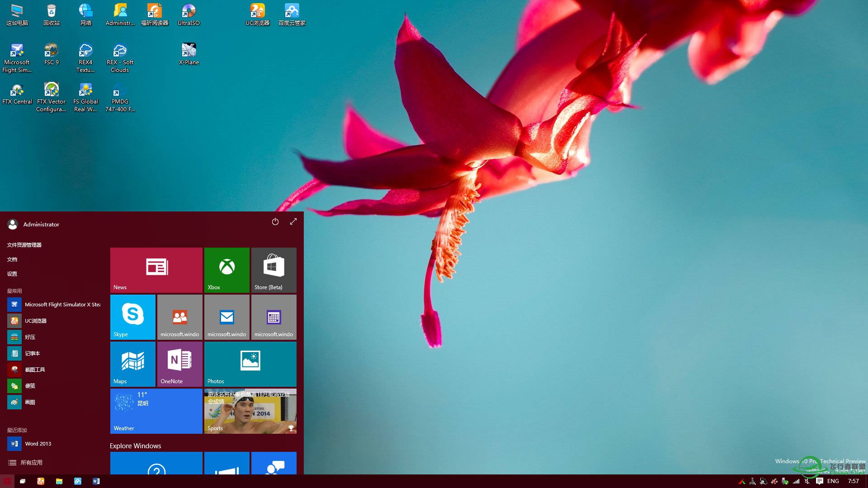Open the 这台电脑 desktop icon
868x488 pixels.
(x=17, y=15)
